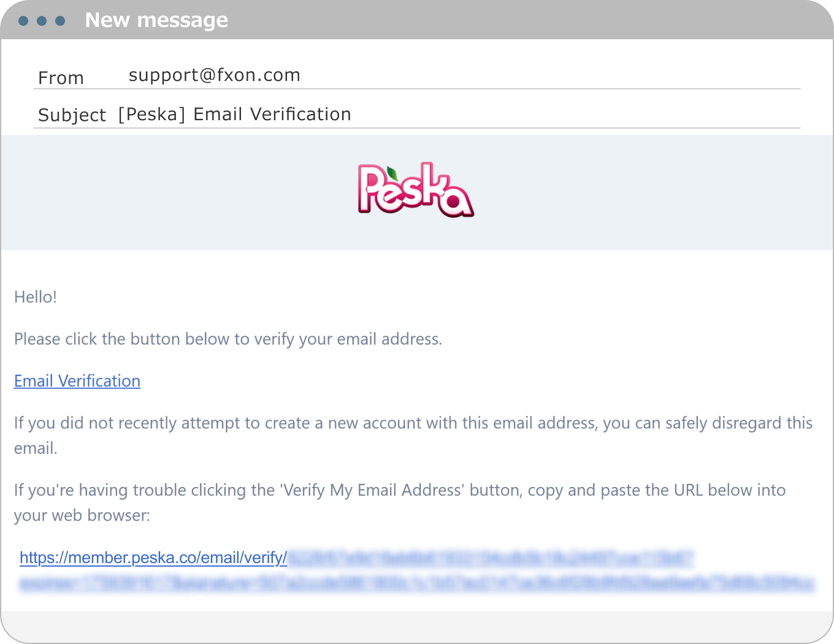Click the 'New message' window title
The width and height of the screenshot is (834, 644).
click(x=156, y=20)
